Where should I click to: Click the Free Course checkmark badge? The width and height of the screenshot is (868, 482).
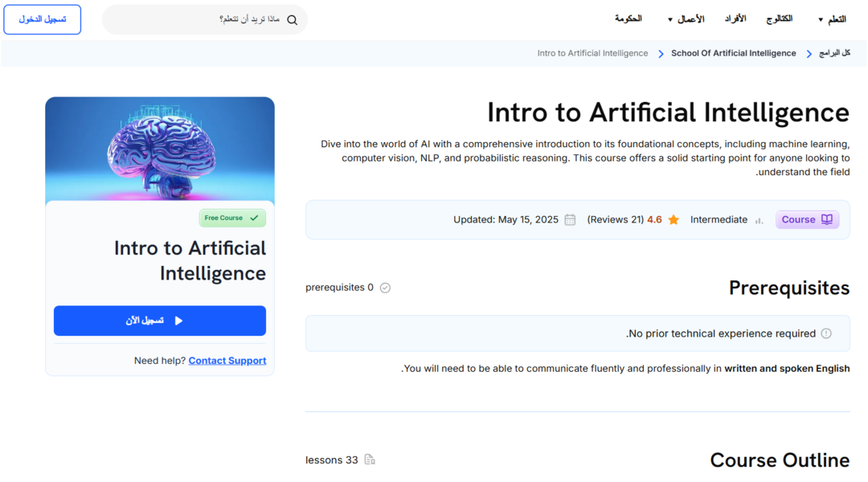(x=232, y=218)
